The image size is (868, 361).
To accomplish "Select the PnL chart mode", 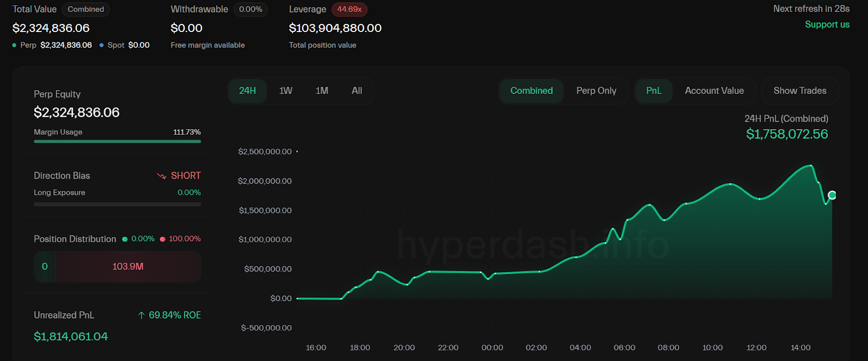I will 654,91.
